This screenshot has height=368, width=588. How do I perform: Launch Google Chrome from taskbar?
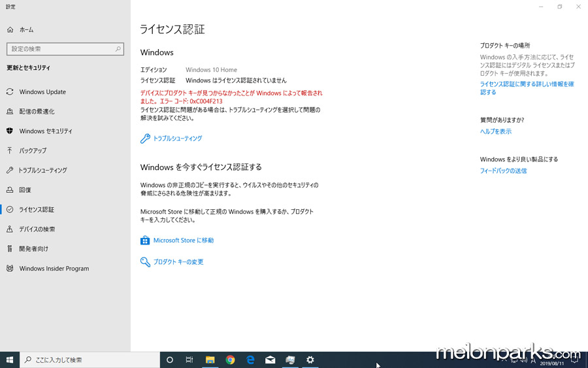[x=230, y=360]
